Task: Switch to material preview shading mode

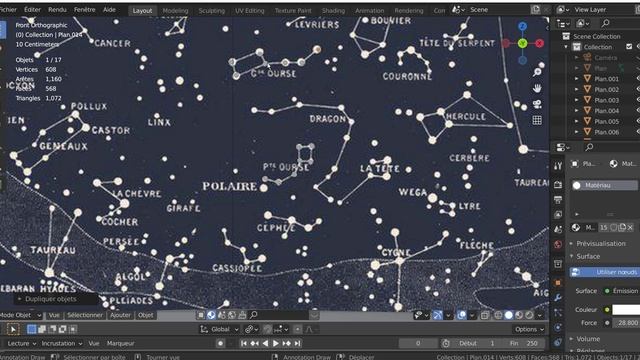Action: [519, 315]
